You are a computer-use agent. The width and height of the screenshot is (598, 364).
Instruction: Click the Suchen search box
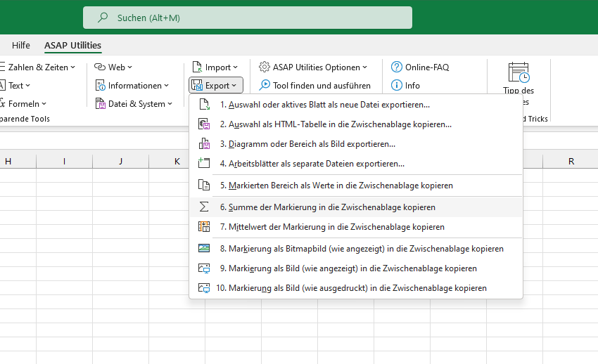[248, 18]
